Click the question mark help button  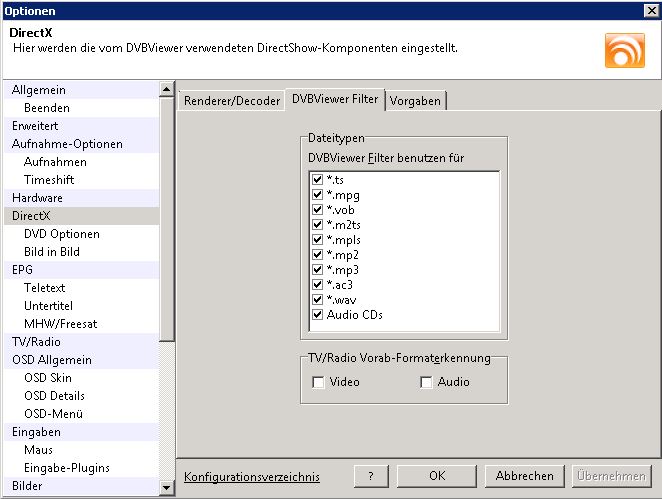pos(371,476)
